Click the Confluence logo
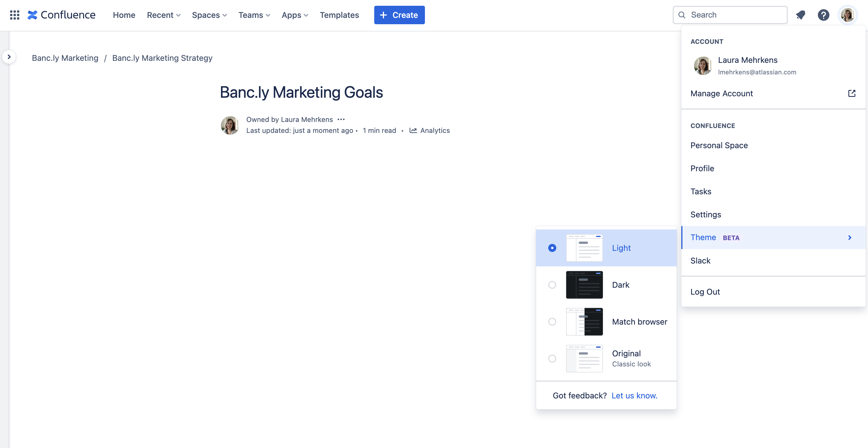 click(61, 15)
